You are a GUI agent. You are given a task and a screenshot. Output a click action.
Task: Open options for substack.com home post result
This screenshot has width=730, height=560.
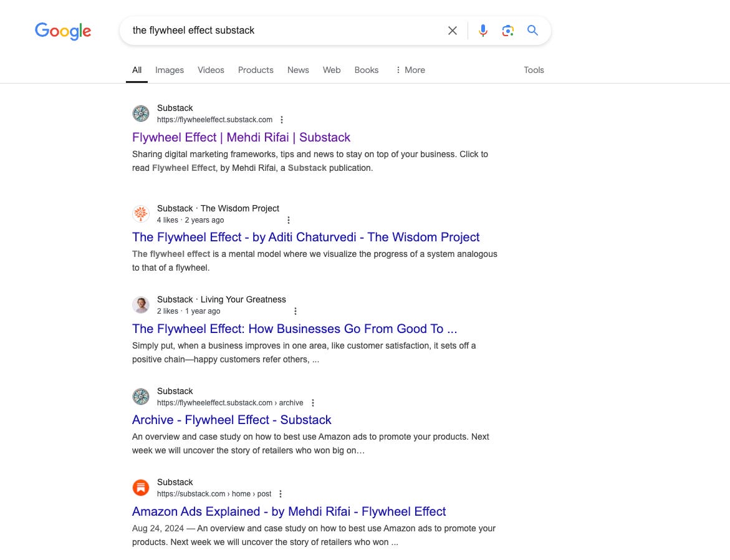tap(281, 494)
